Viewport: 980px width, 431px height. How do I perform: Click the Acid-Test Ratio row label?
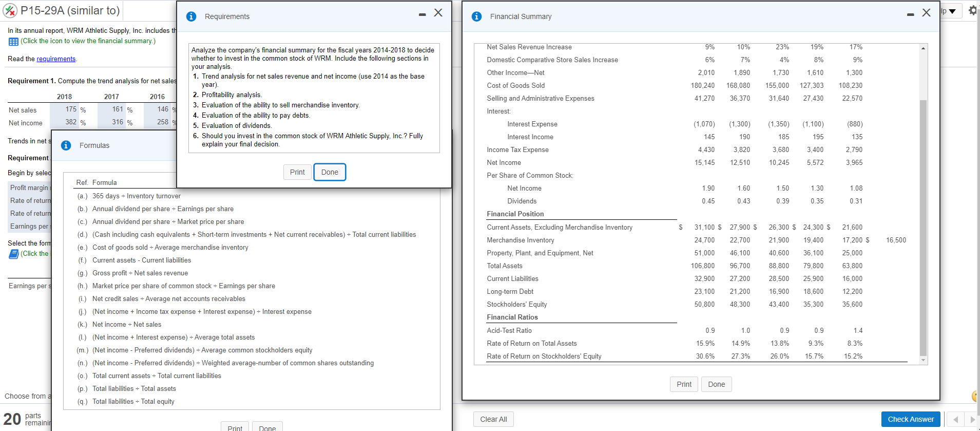509,331
